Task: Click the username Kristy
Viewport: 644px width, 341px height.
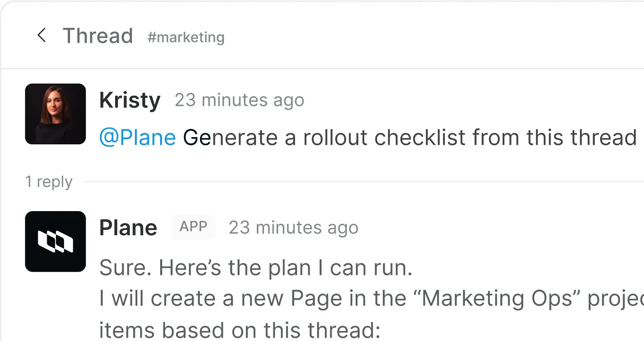Action: [130, 100]
